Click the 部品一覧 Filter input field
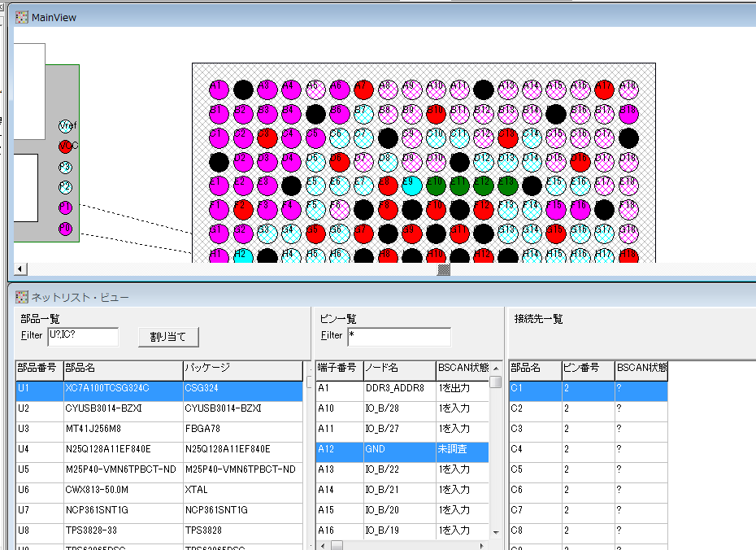Viewport: 756px width, 550px height. 83,336
